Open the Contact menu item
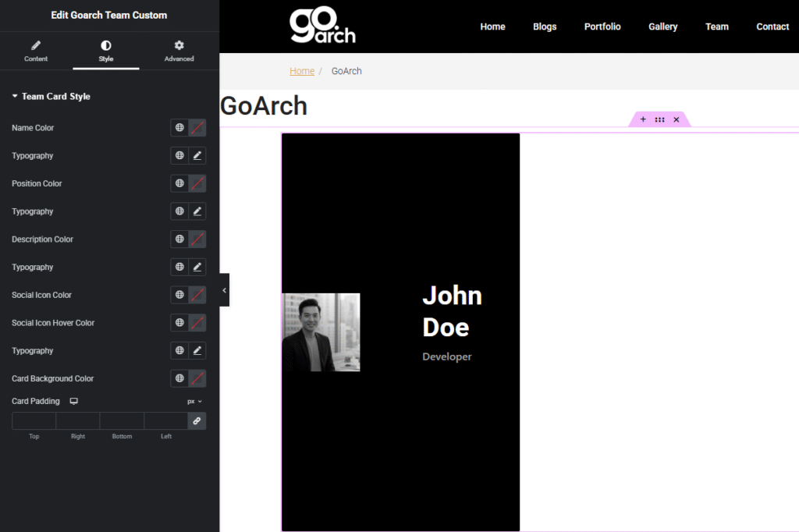799x532 pixels. [772, 27]
